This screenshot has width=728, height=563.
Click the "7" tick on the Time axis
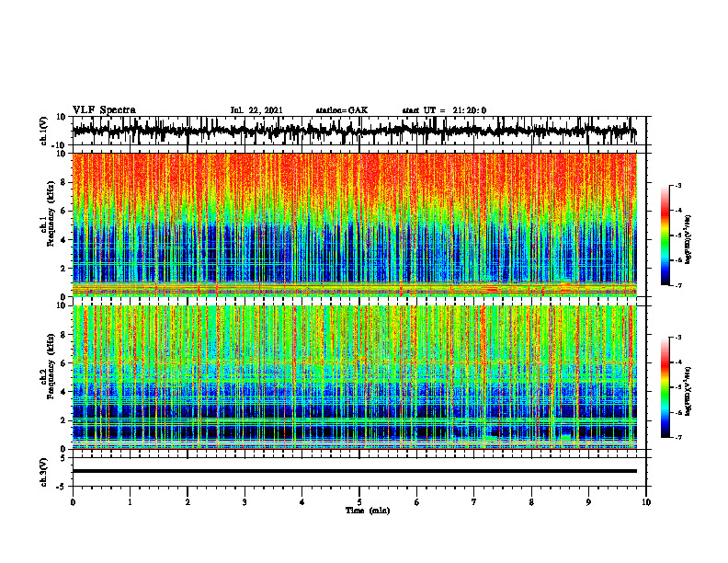tap(474, 502)
